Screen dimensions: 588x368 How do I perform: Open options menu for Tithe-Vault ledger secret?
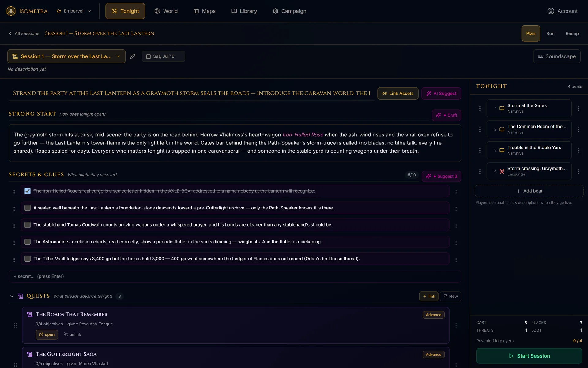456,259
